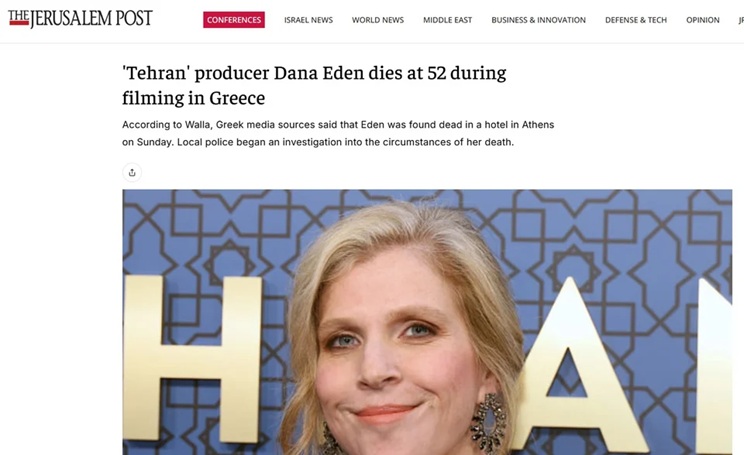The width and height of the screenshot is (744, 455).
Task: Select Middle East in the navigation bar
Action: point(447,20)
